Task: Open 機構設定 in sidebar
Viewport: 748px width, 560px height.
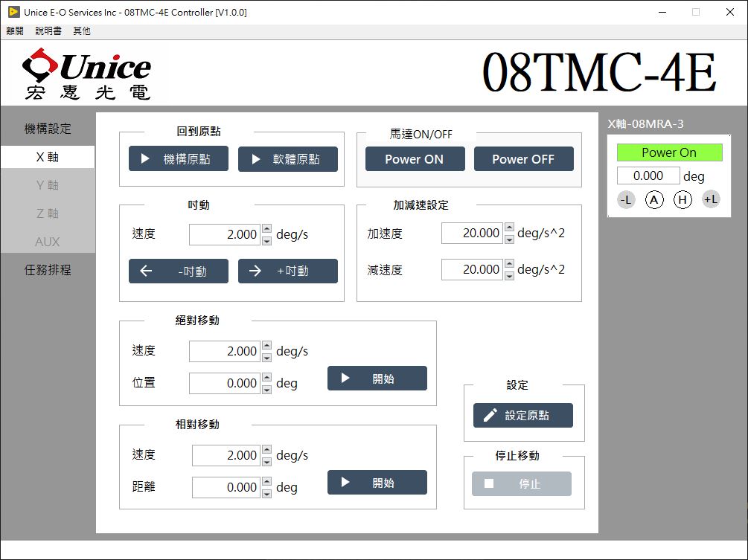Action: point(48,129)
